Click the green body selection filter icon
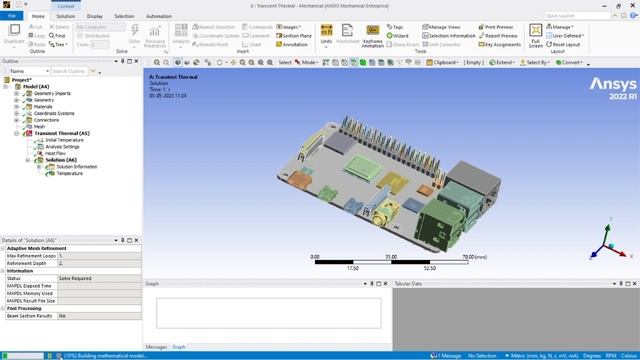The height and width of the screenshot is (360, 640). click(x=363, y=62)
